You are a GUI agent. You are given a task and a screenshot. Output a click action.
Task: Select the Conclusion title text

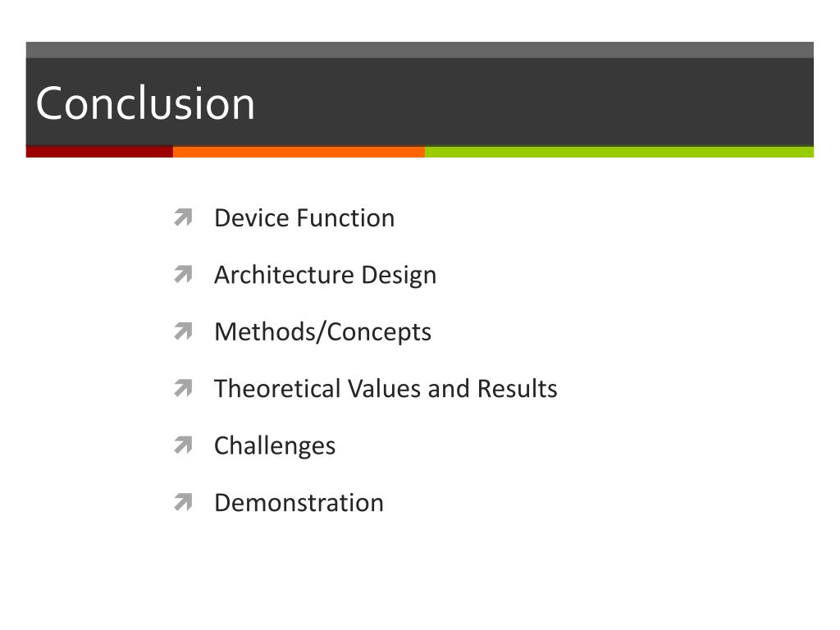(x=145, y=103)
